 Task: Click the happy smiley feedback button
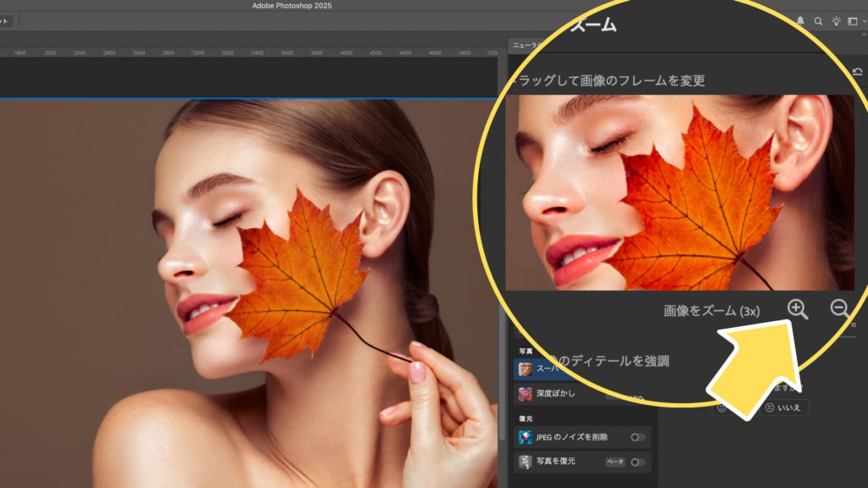coord(722,408)
